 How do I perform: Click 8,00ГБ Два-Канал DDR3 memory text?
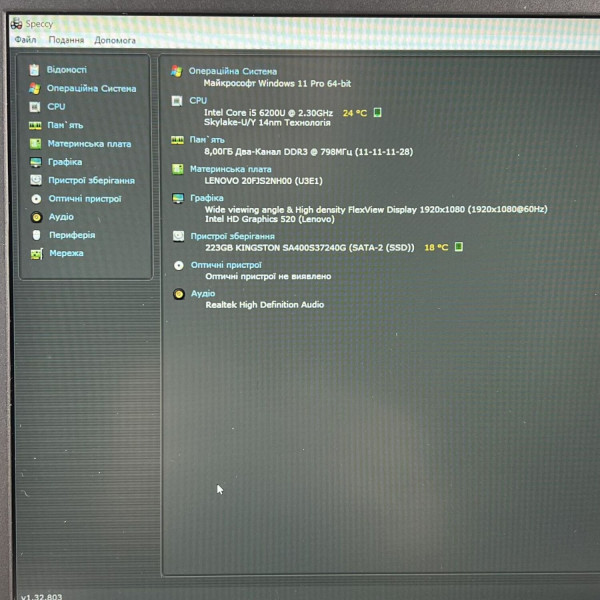(309, 152)
